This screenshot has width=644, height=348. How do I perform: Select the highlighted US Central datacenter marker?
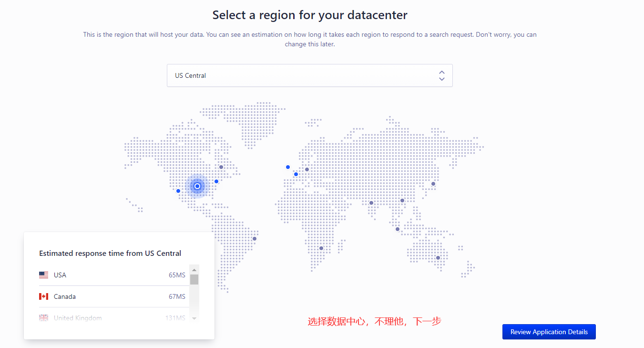[197, 186]
